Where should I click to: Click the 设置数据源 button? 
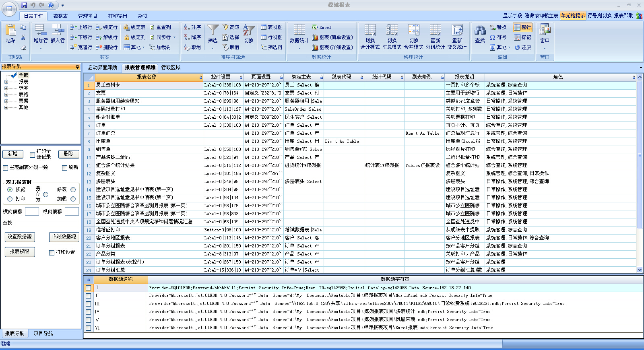click(20, 237)
